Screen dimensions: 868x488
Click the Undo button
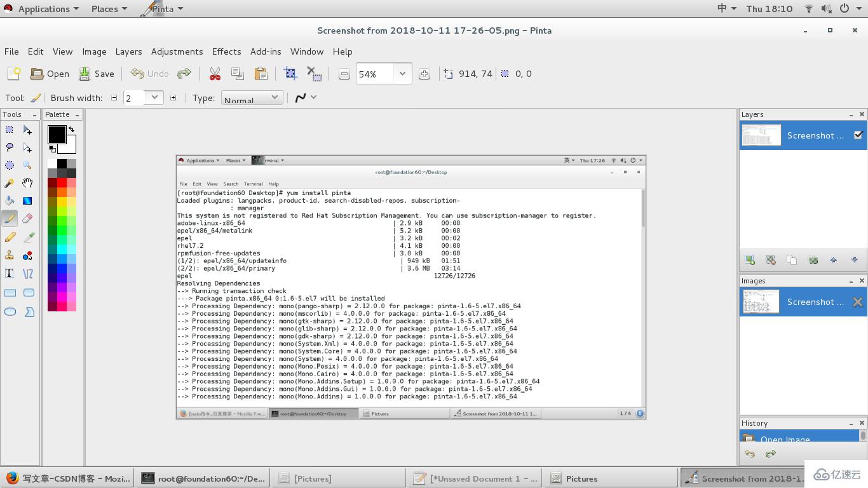click(x=150, y=74)
